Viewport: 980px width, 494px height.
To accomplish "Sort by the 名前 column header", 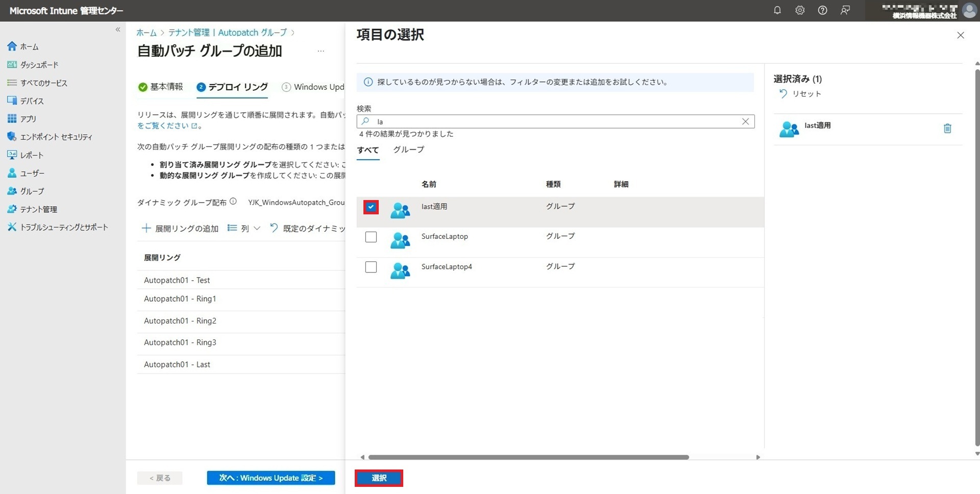I will click(429, 184).
